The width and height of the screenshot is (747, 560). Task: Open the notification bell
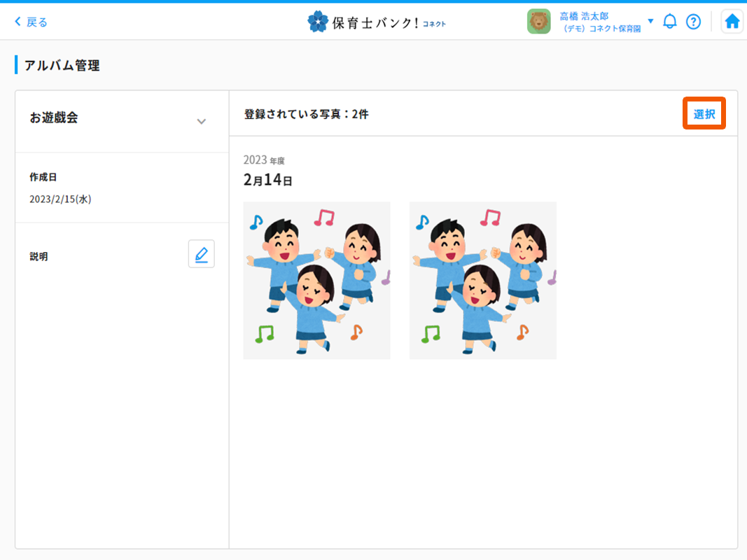(670, 21)
